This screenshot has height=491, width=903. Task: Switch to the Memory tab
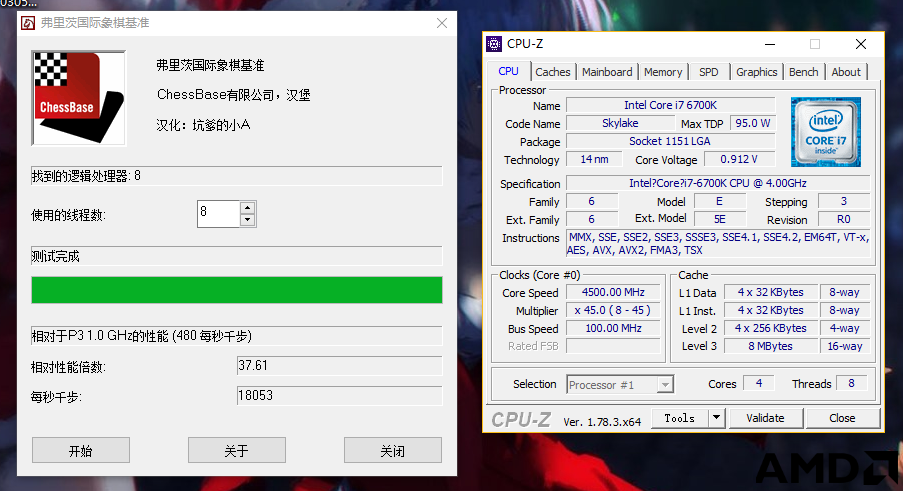[x=663, y=72]
